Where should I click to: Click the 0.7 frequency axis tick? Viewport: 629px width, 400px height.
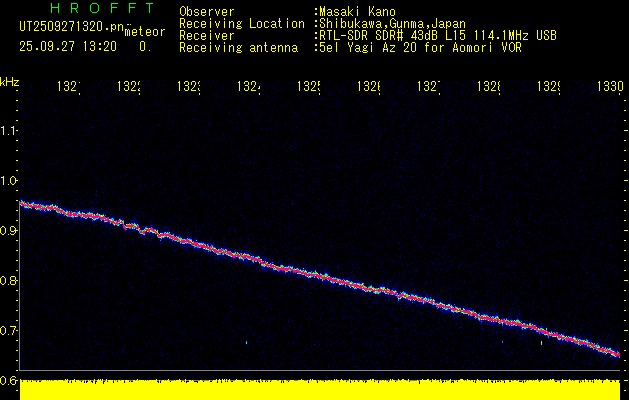[9, 331]
